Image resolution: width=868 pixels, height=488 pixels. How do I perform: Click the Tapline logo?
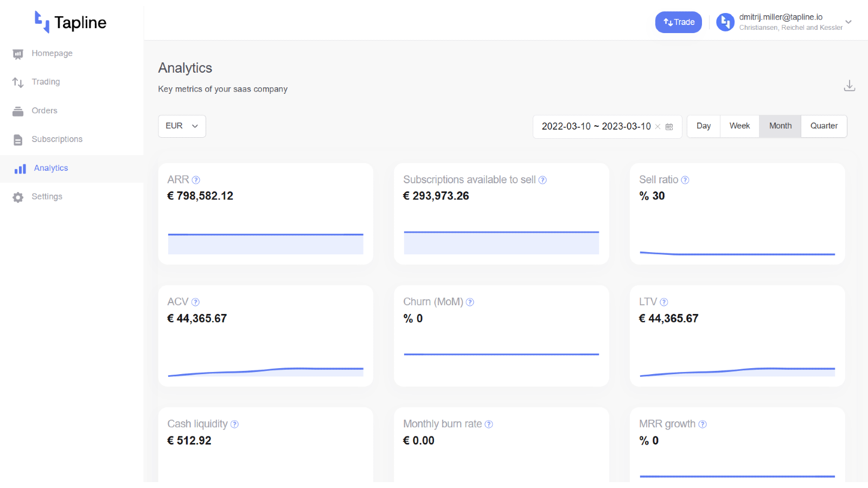pos(71,22)
